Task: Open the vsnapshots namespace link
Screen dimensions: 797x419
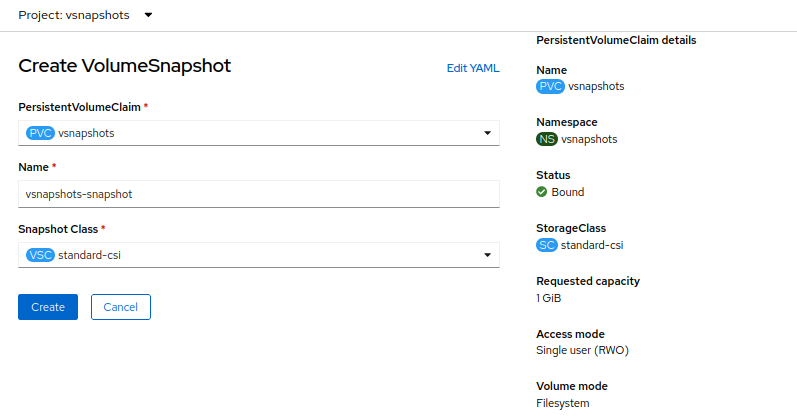Action: [589, 139]
